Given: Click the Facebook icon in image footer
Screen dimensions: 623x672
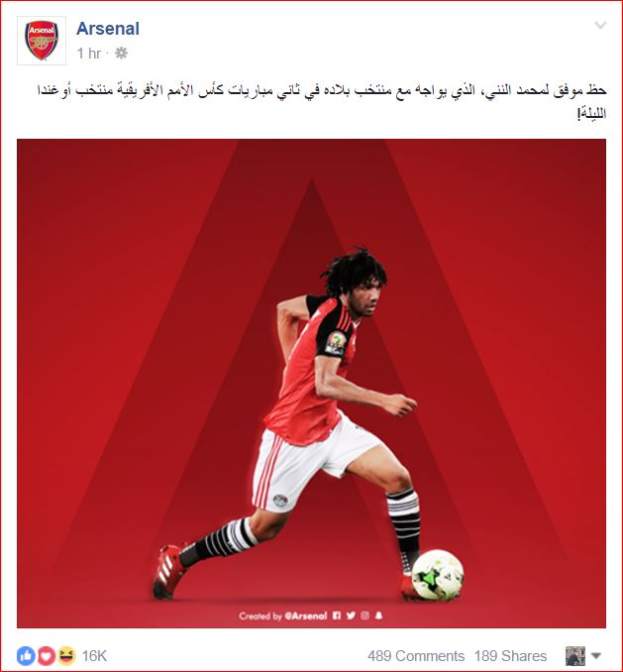Looking at the screenshot, I should click(x=337, y=616).
